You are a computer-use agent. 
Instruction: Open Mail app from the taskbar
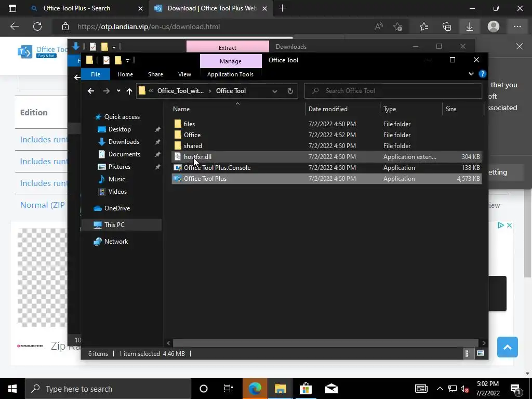(x=331, y=389)
